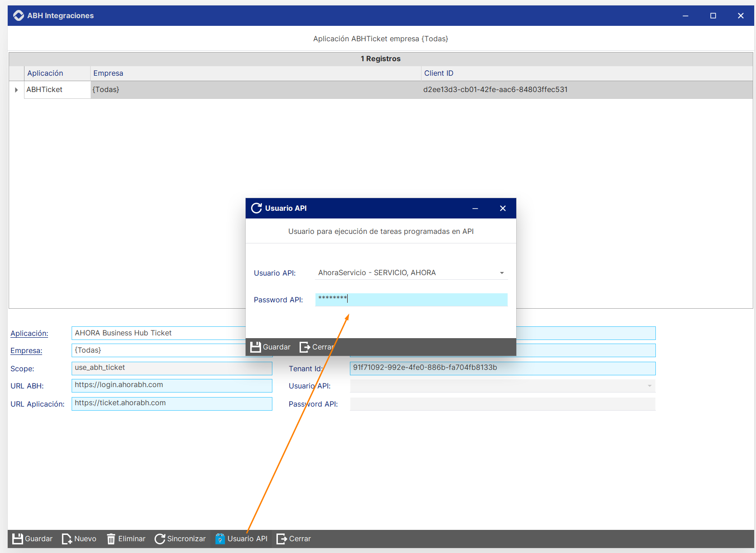Click the Guardar save icon in main toolbar
Image resolution: width=756 pixels, height=553 pixels.
(17, 538)
